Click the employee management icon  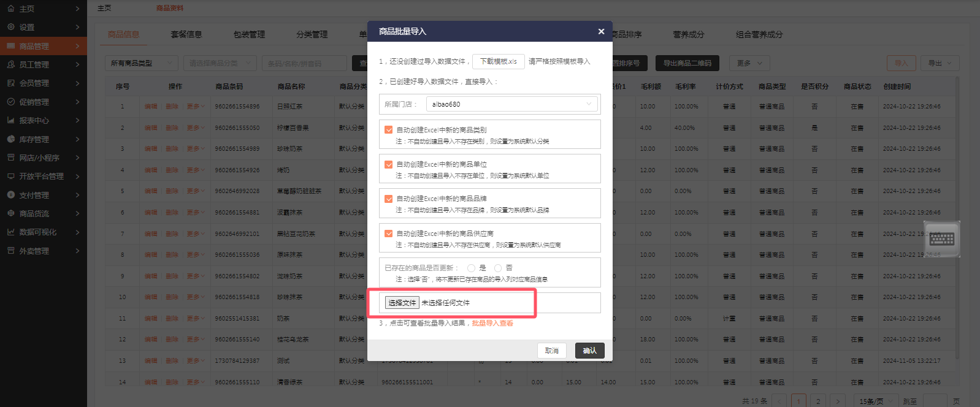11,64
